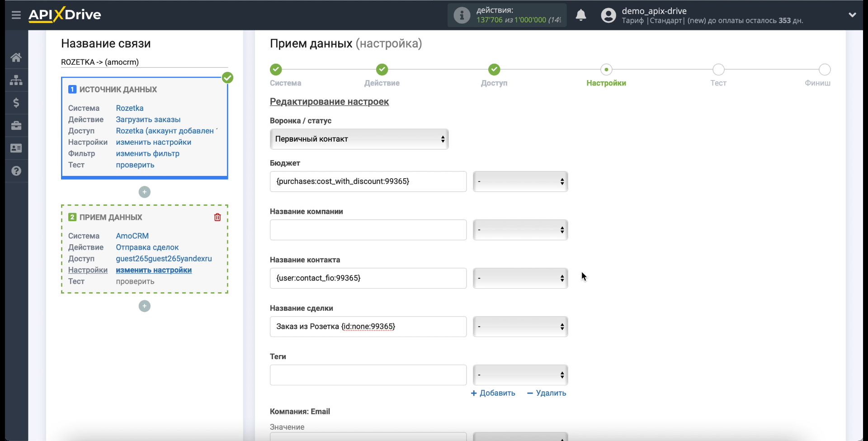The width and height of the screenshot is (868, 441).
Task: Click connection name ROZETKA -> (amocrm) field
Action: point(145,62)
